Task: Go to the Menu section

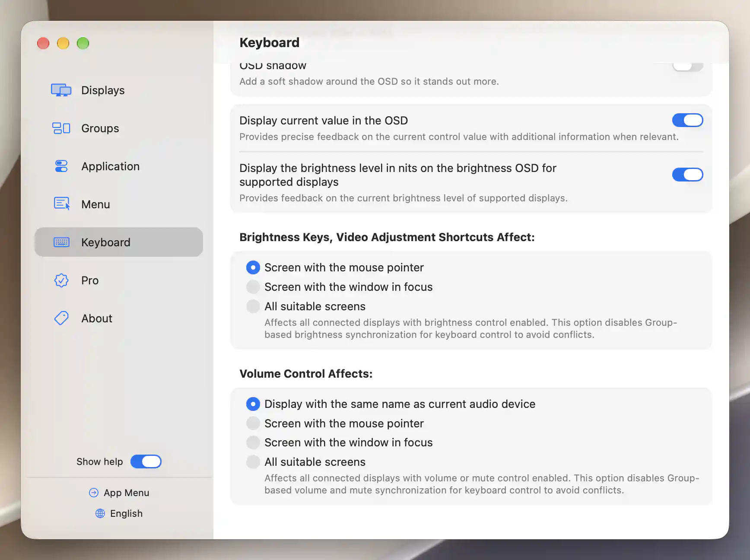Action: click(119, 204)
